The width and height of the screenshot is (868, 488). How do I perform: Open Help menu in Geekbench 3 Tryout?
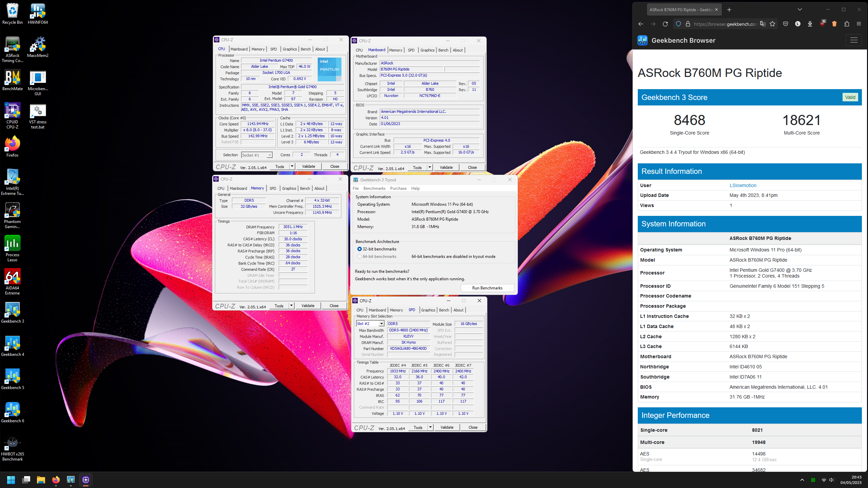(415, 188)
